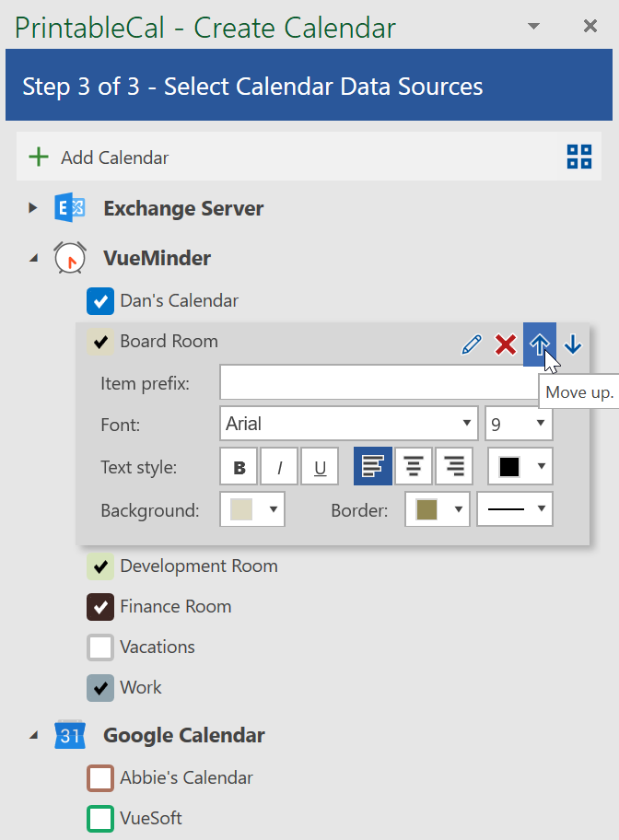This screenshot has width=619, height=840.
Task: Check the Abbie's Calendar checkbox
Action: tap(99, 778)
